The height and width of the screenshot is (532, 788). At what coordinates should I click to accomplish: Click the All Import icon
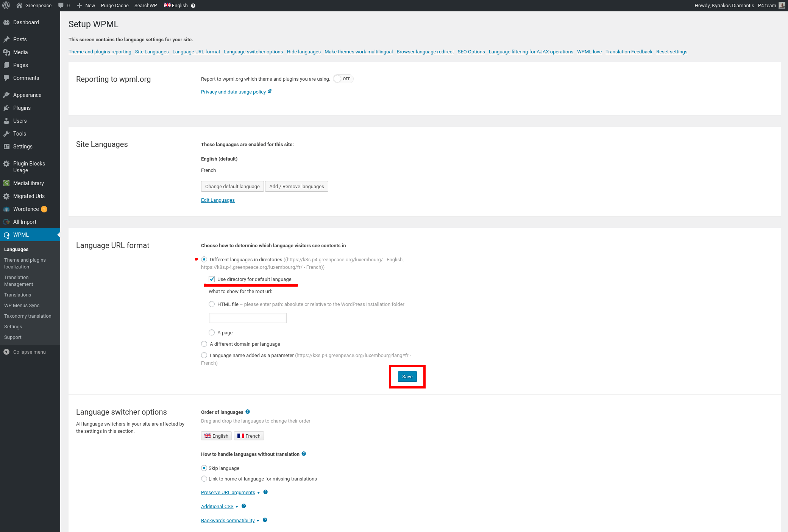tap(6, 222)
